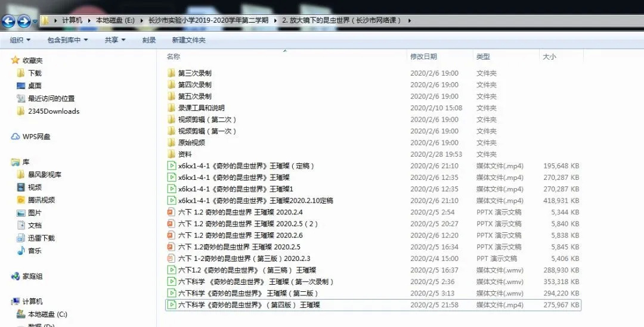Click the 刻录 toolbar button
Screen dimensions: 644x327
pyautogui.click(x=149, y=40)
